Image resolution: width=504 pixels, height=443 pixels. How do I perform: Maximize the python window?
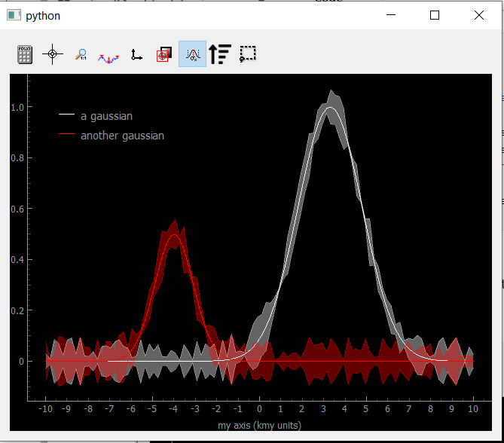point(435,15)
